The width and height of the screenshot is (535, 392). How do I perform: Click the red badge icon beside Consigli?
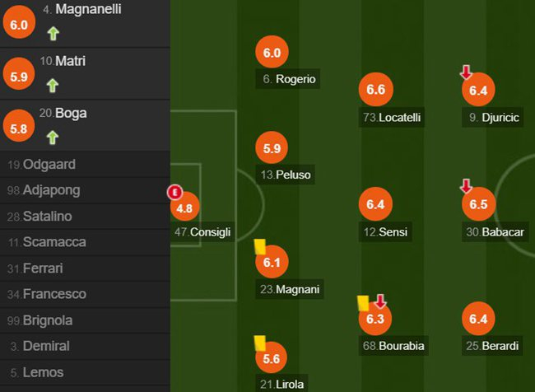tap(174, 192)
